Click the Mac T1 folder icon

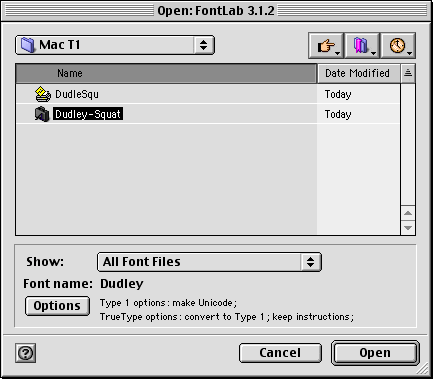click(x=28, y=45)
